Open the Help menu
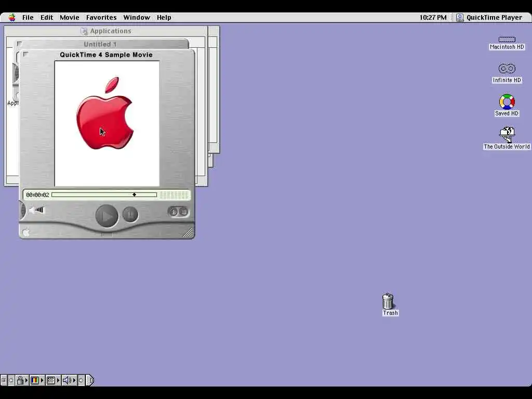 coord(164,17)
